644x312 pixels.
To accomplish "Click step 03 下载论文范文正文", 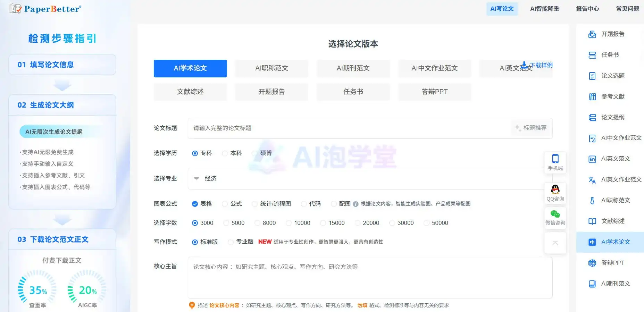I will click(x=62, y=239).
